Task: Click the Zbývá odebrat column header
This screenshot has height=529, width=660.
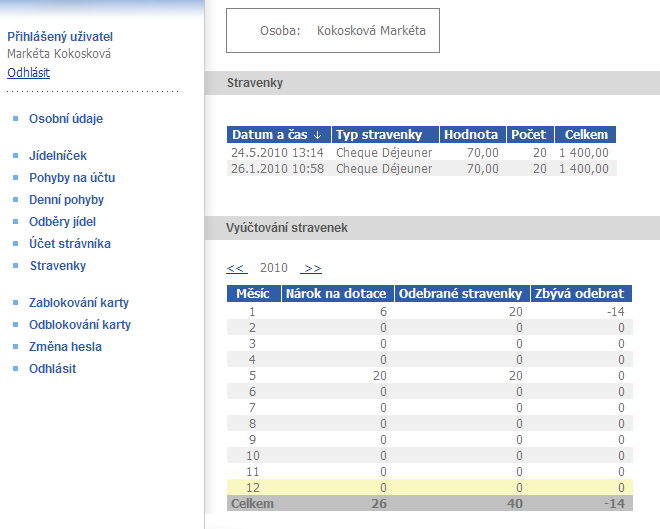Action: click(579, 293)
